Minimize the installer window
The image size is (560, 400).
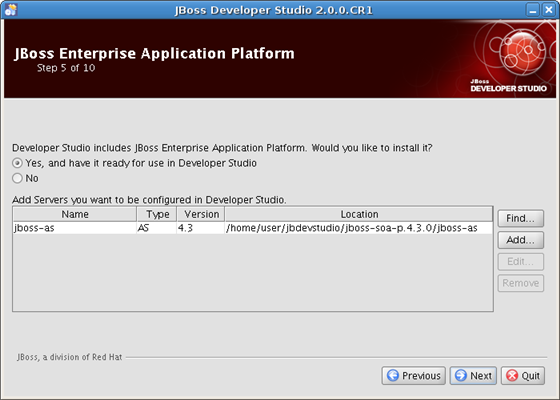coord(532,10)
